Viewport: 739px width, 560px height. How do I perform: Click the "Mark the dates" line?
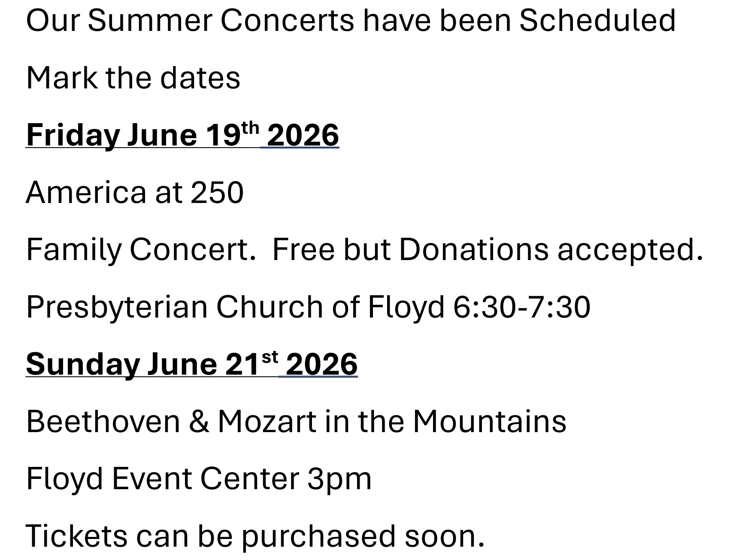(133, 78)
